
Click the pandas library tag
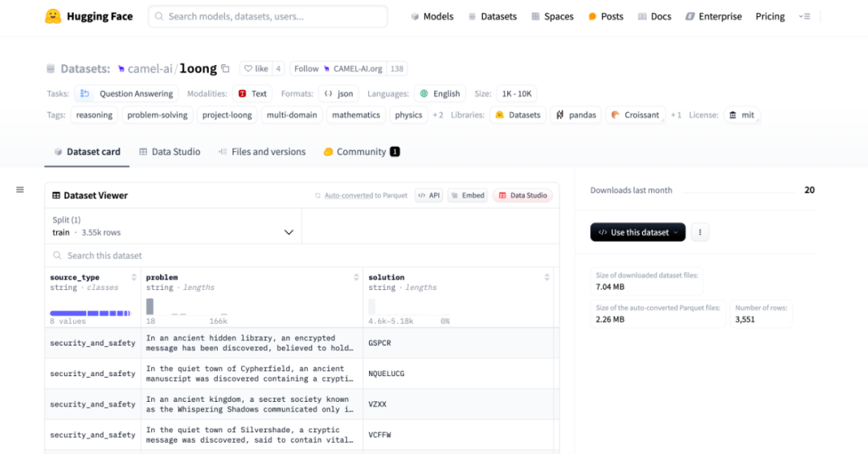click(575, 115)
